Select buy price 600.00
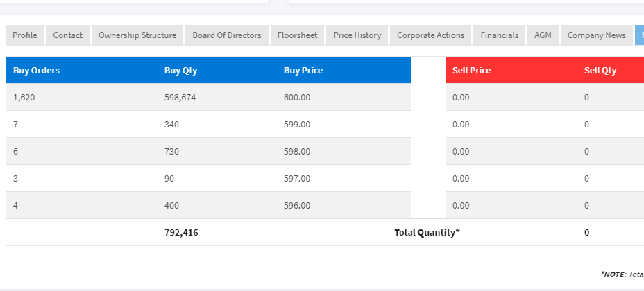Viewport: 644px width, 291px height. [297, 98]
